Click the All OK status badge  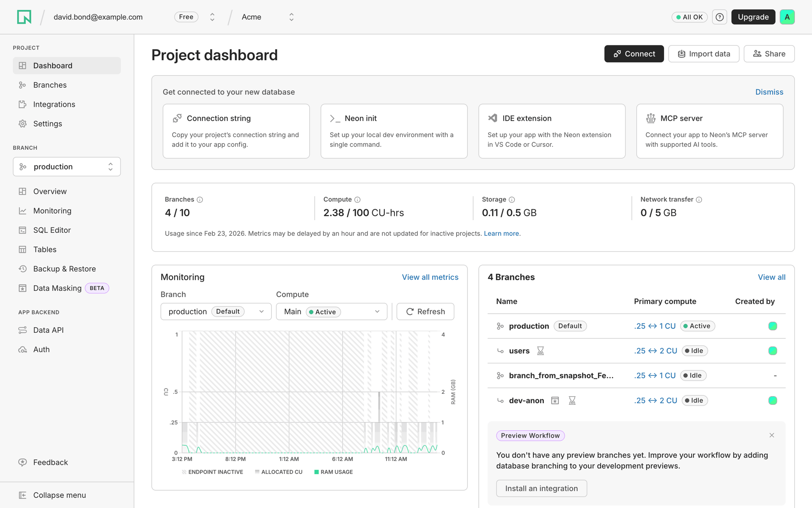tap(689, 17)
